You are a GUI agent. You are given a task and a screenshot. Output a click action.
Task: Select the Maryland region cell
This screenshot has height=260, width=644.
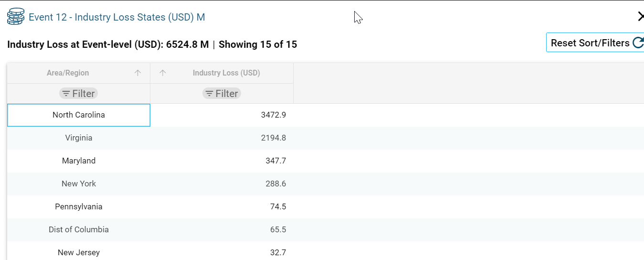tap(79, 161)
